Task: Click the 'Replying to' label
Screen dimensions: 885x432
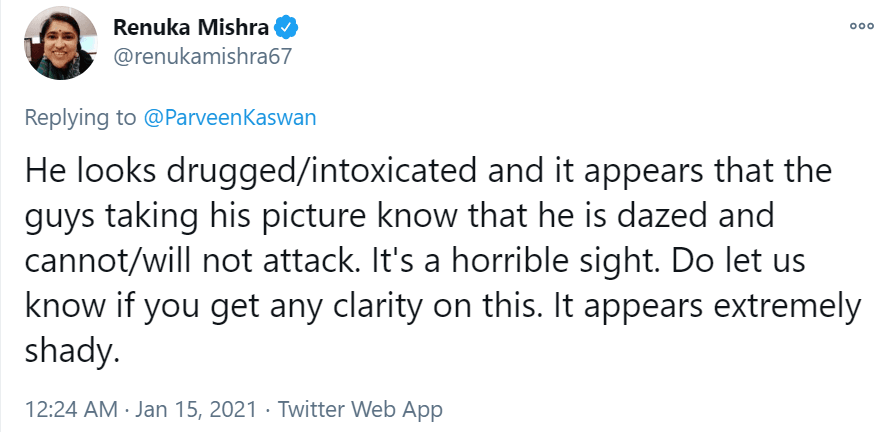Action: (x=80, y=117)
